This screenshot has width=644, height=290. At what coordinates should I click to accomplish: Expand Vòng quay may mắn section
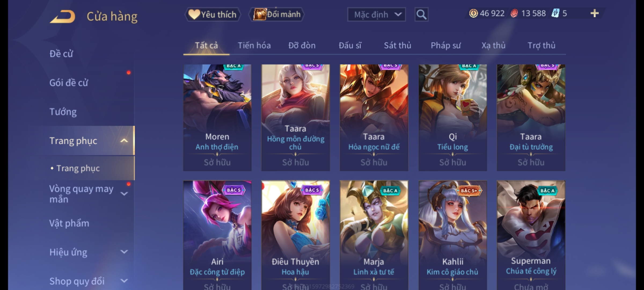[x=124, y=194]
